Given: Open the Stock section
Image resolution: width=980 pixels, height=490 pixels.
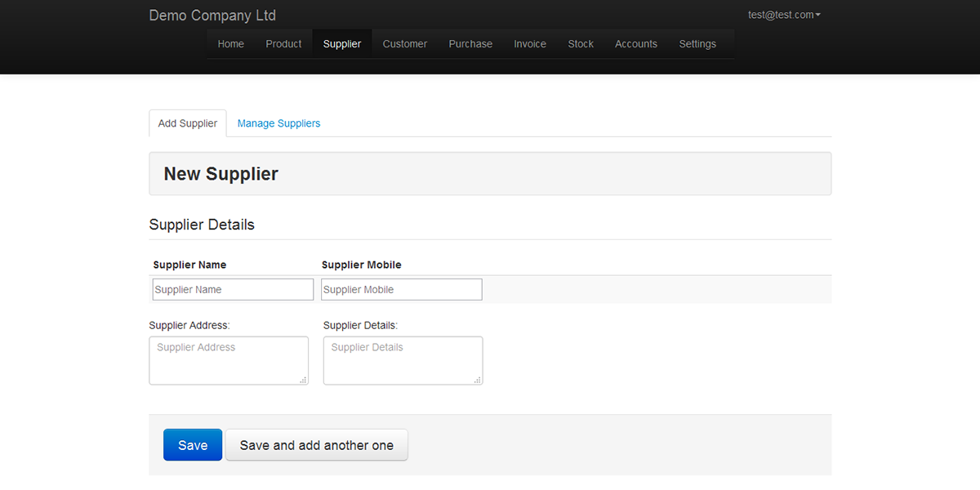Looking at the screenshot, I should pyautogui.click(x=580, y=43).
